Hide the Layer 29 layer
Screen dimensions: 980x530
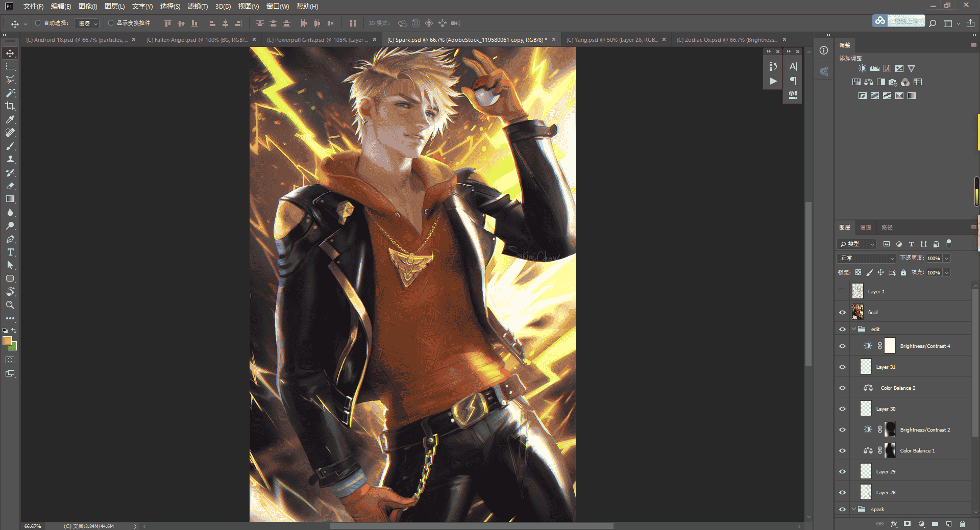coord(842,472)
